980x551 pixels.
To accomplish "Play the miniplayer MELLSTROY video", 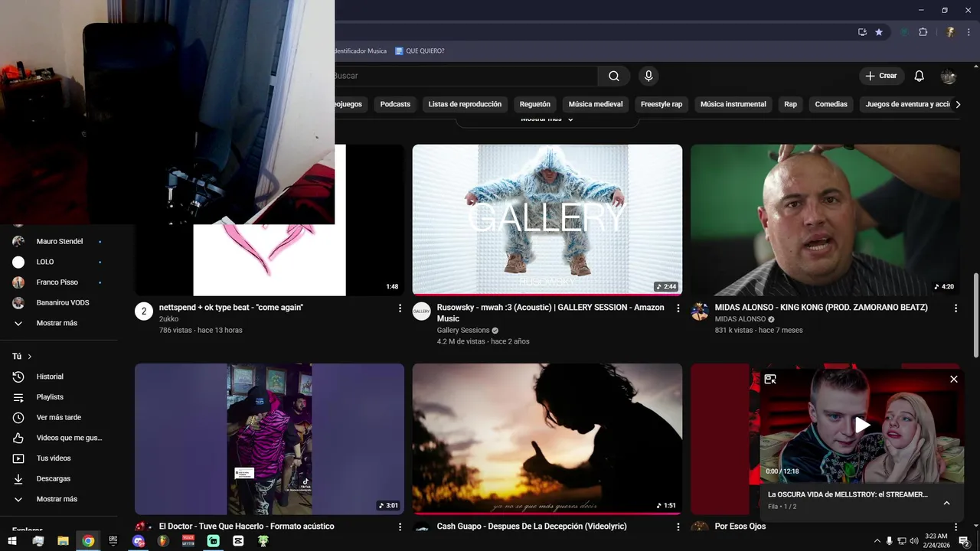I will click(863, 425).
